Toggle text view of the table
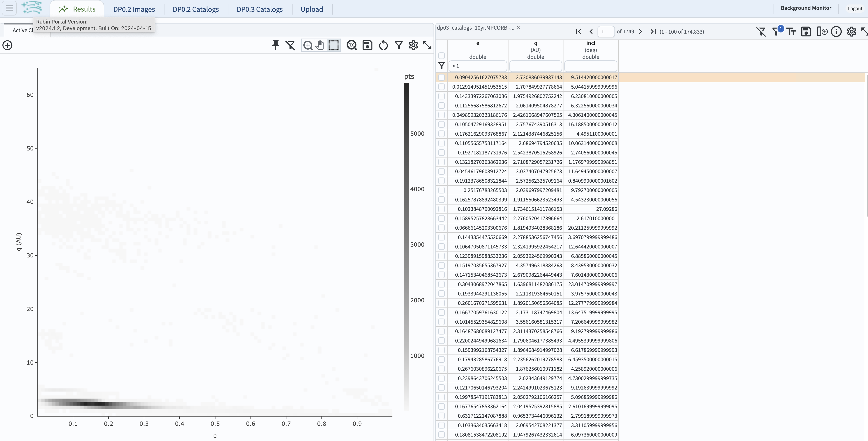 click(791, 32)
